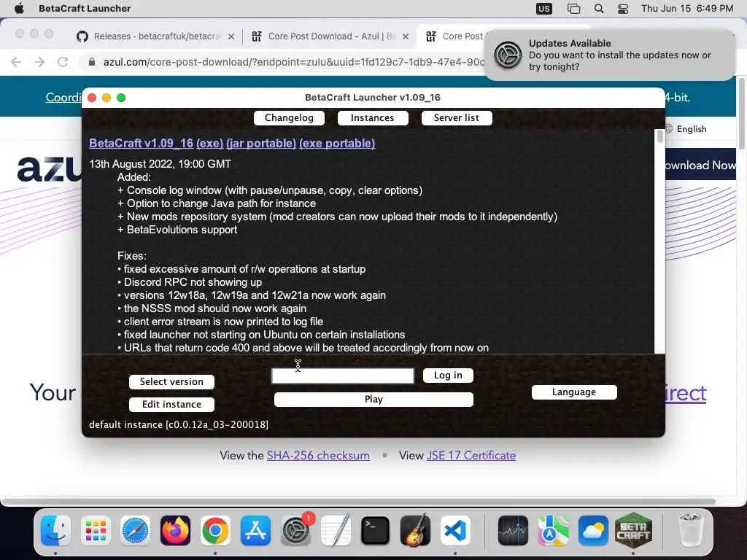Open the Instances button
Image resolution: width=747 pixels, height=560 pixels.
[373, 117]
